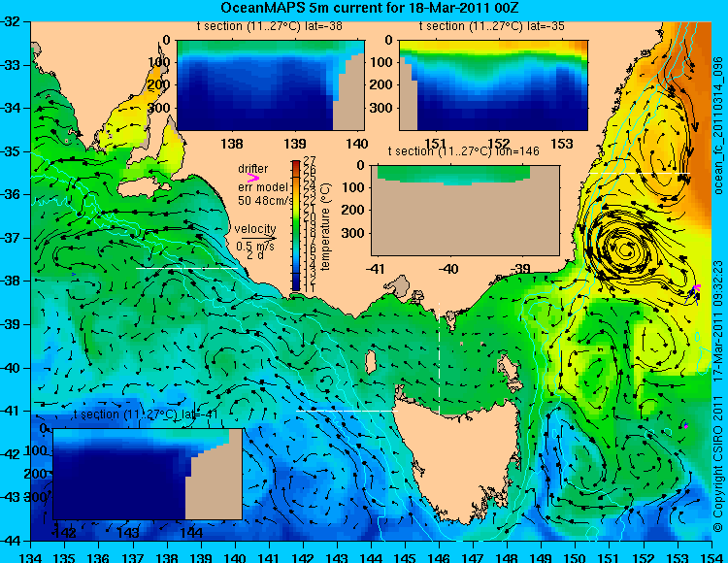Click the 't section (11..27°C) lon=146' heading
Viewport: 728px width, 563px height.
pos(464,151)
